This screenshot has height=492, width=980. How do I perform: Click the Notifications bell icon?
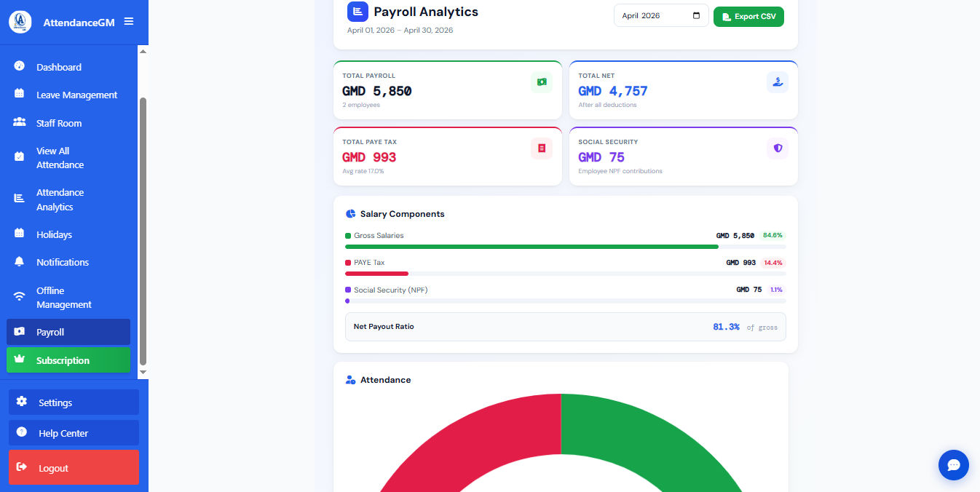(x=20, y=261)
